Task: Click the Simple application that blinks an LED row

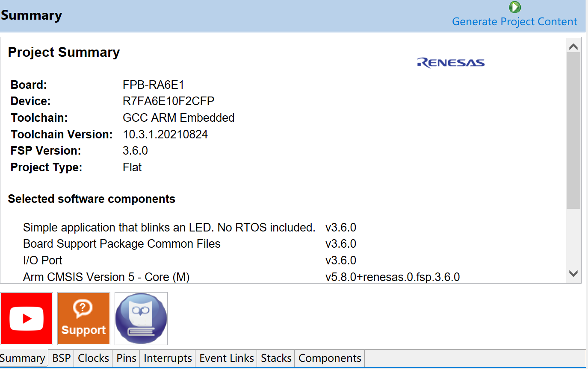Action: 189,228
